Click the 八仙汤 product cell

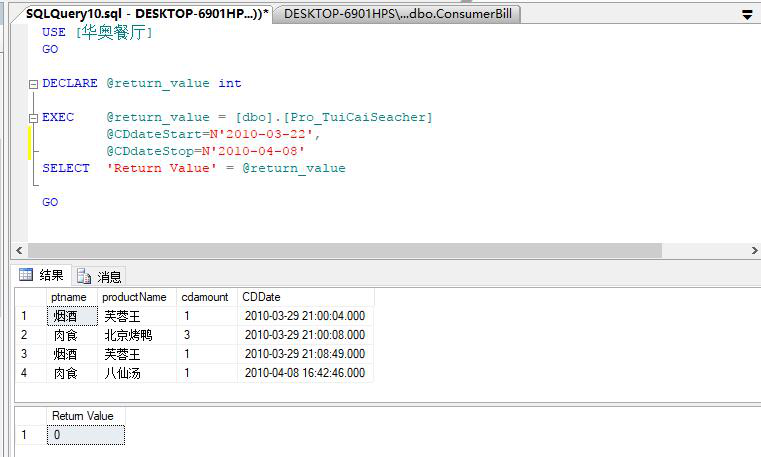(x=137, y=373)
